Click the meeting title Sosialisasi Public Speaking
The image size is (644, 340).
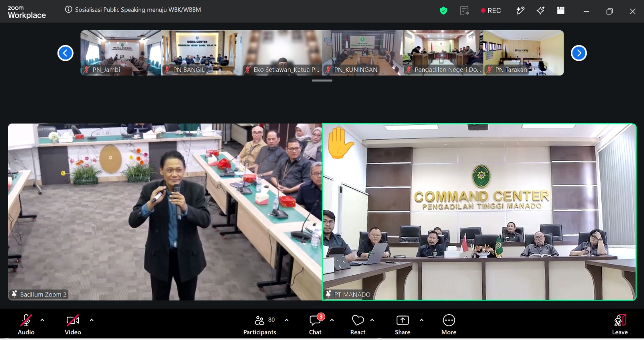tap(138, 10)
